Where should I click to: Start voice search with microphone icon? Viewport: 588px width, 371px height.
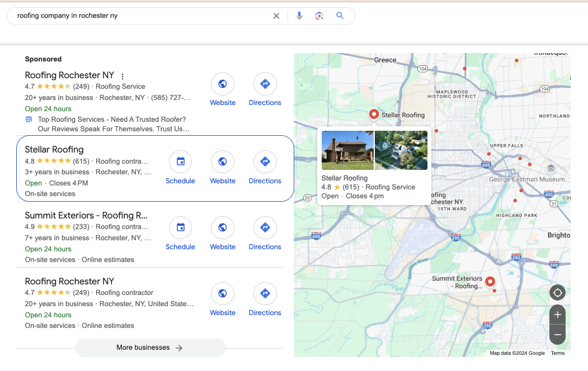tap(299, 16)
